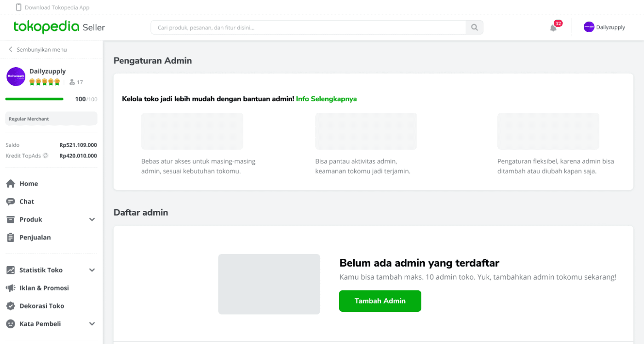Click the Kata Pembeli smiley icon
Viewport: 644px width, 344px height.
(11, 324)
